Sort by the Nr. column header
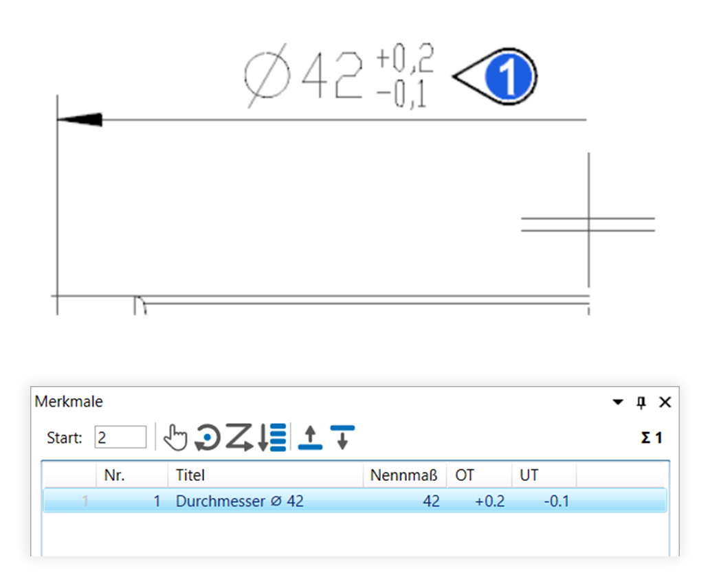The image size is (710, 588). (113, 475)
